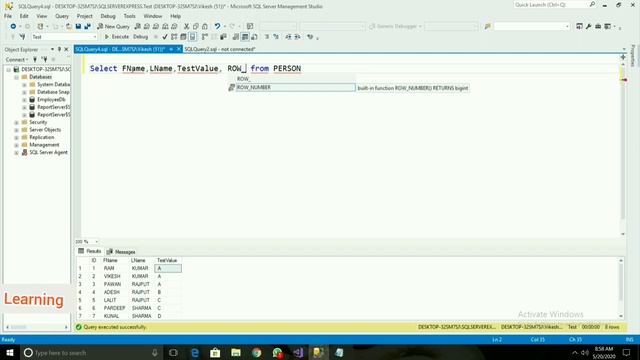Click the Save All icon
640x360 pixels.
[87, 26]
